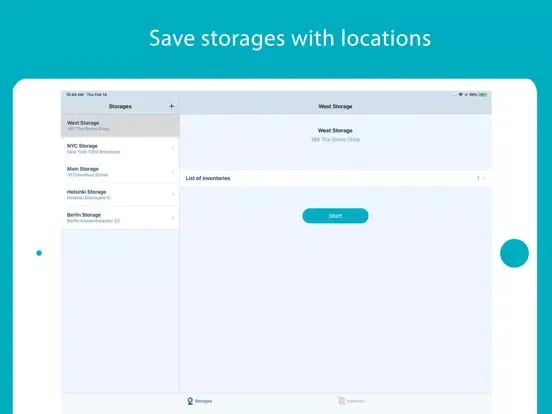This screenshot has width=552, height=414.
Task: Expand Main Storage chevron
Action: click(x=173, y=171)
